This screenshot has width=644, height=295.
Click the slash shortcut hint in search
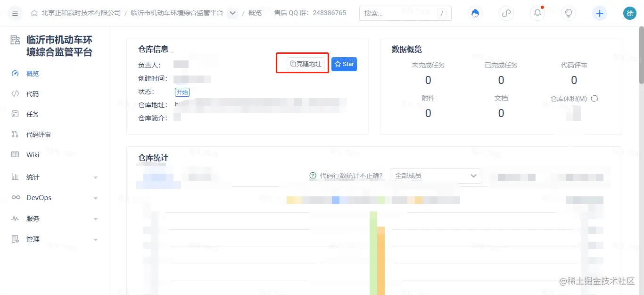coord(442,13)
